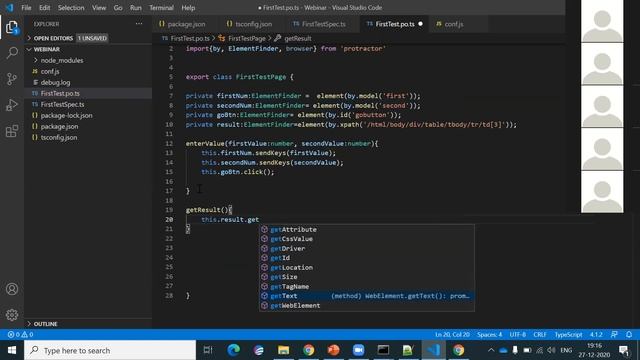Open PowerPoint from taskbar
This screenshot has height=360, width=640.
(333, 350)
